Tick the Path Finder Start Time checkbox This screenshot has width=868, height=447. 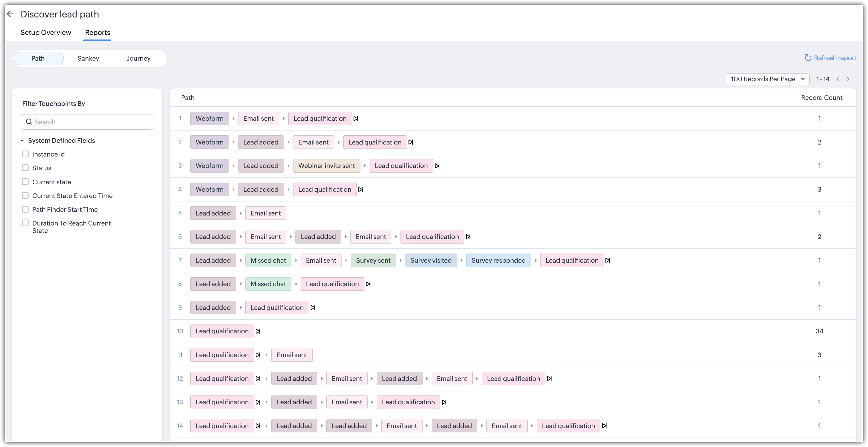tap(25, 209)
